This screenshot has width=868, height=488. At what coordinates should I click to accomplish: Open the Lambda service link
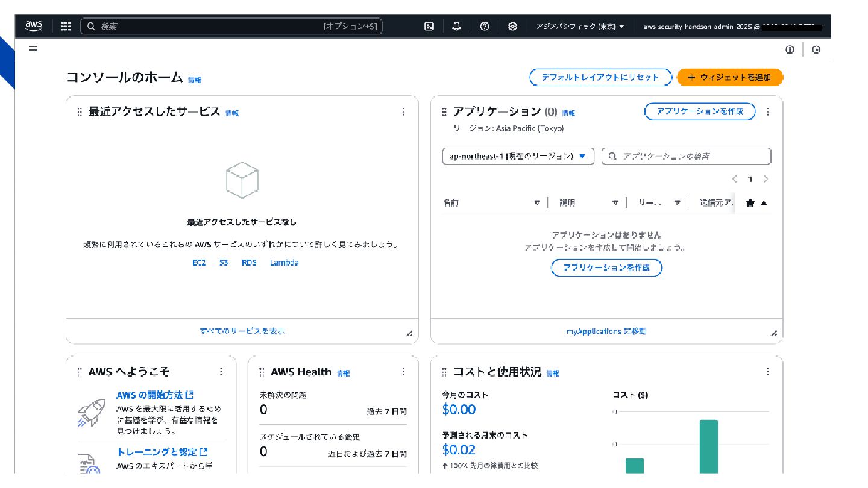[284, 263]
